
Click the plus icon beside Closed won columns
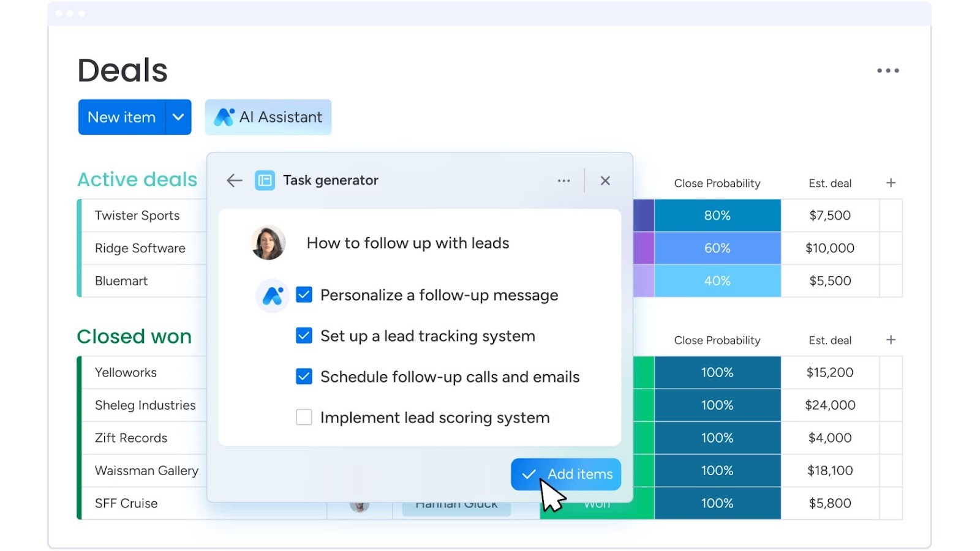pos(891,340)
